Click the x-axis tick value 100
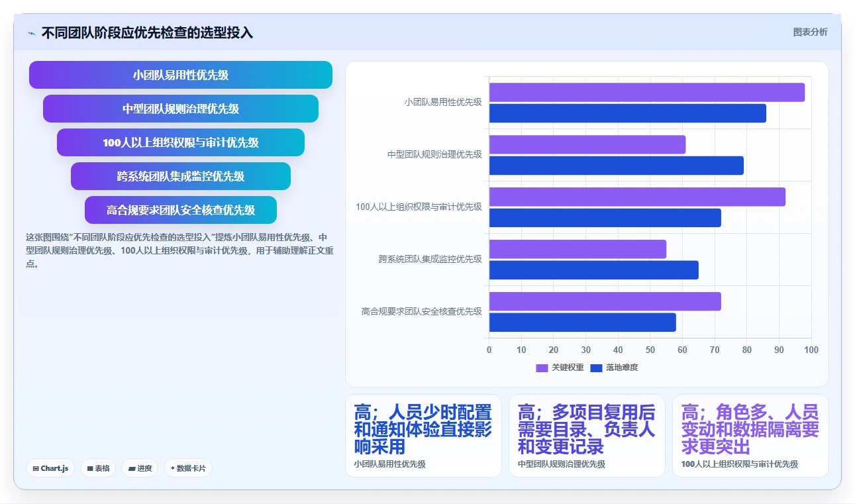The image size is (855, 504). (811, 350)
